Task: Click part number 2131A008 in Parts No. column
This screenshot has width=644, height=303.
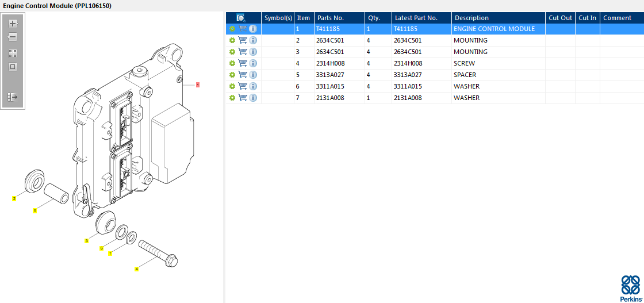Action: [330, 98]
